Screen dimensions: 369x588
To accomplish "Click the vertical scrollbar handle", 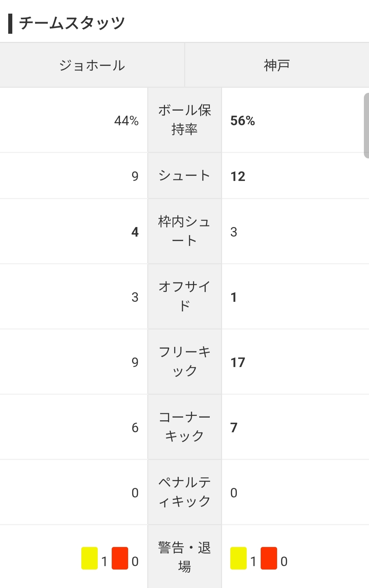I will click(366, 125).
